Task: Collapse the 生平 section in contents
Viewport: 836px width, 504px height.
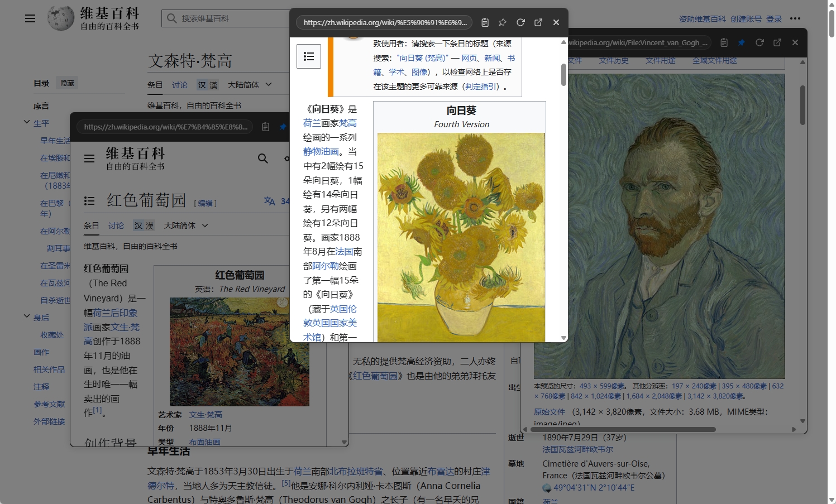Action: [27, 122]
